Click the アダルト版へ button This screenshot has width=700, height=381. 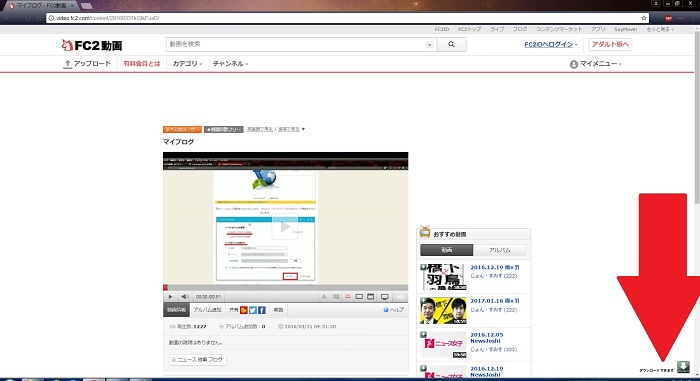[x=610, y=44]
